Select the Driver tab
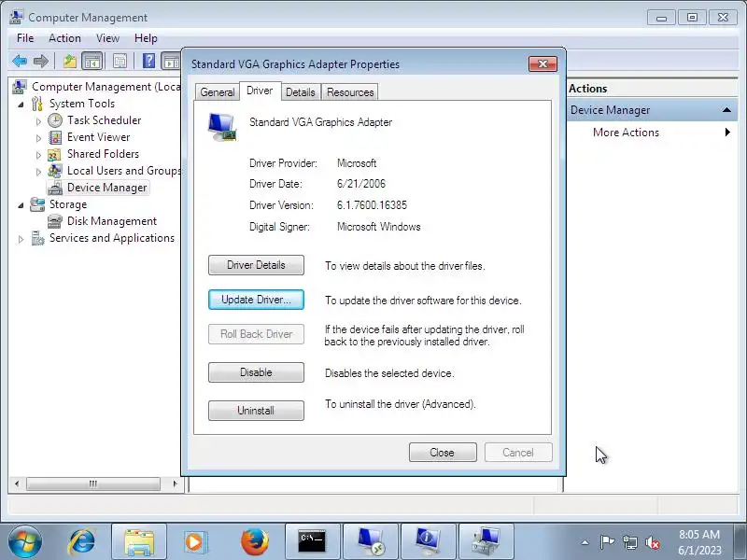The width and height of the screenshot is (747, 560). [x=261, y=91]
